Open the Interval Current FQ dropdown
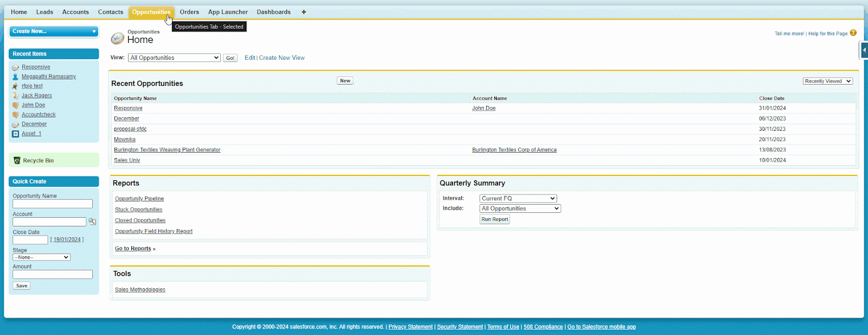This screenshot has height=335, width=868. (x=518, y=198)
